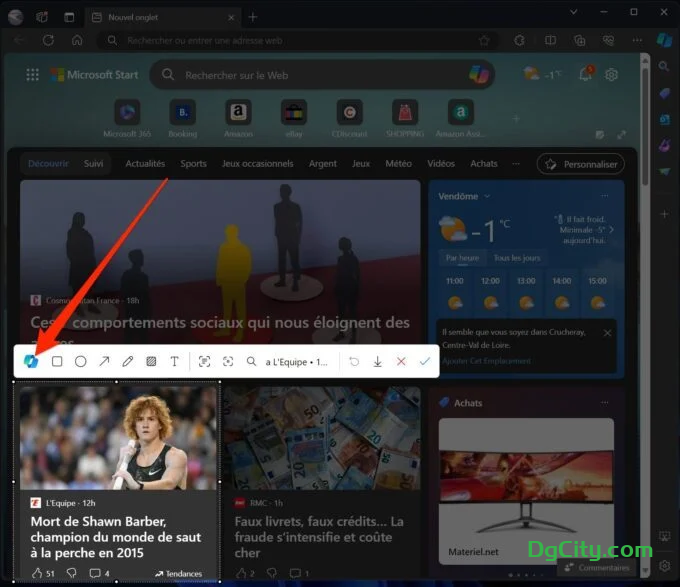Open the apps grid icon beside Microsoft Start

[x=33, y=75]
